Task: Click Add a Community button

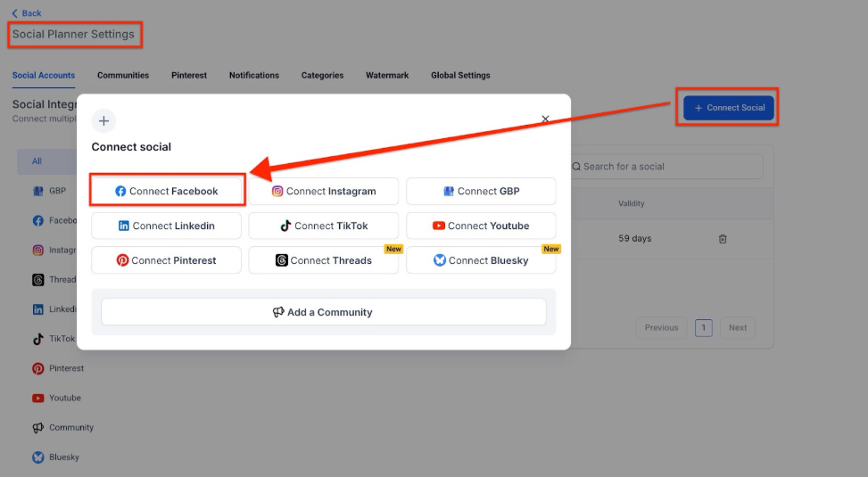Action: pyautogui.click(x=323, y=312)
